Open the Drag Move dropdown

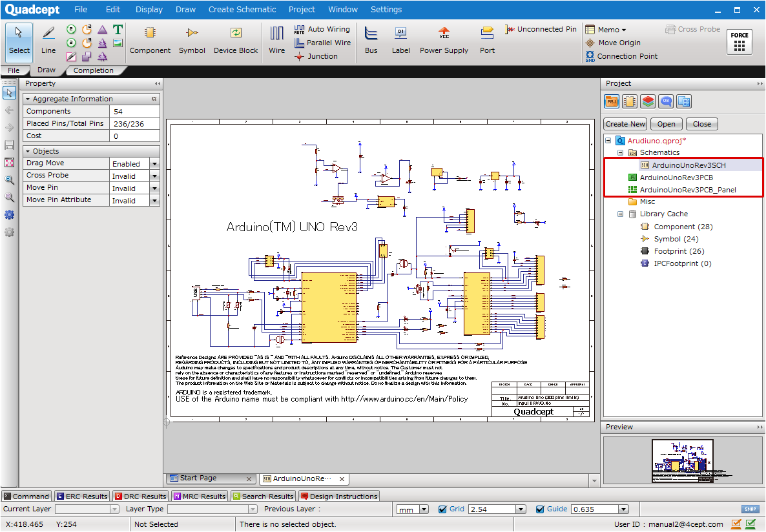click(154, 164)
